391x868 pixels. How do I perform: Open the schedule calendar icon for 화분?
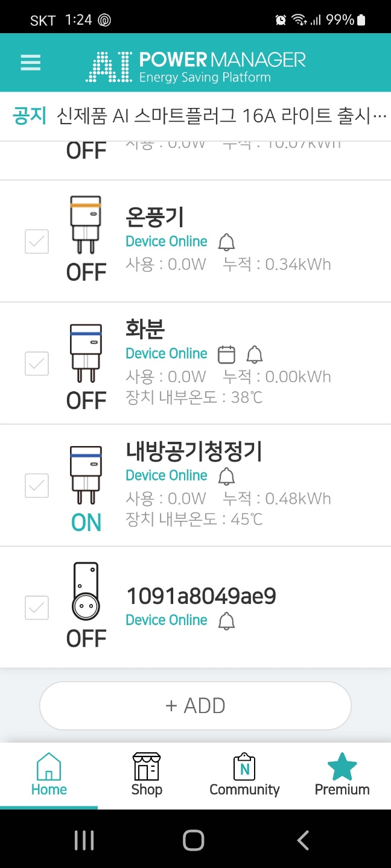pyautogui.click(x=226, y=354)
